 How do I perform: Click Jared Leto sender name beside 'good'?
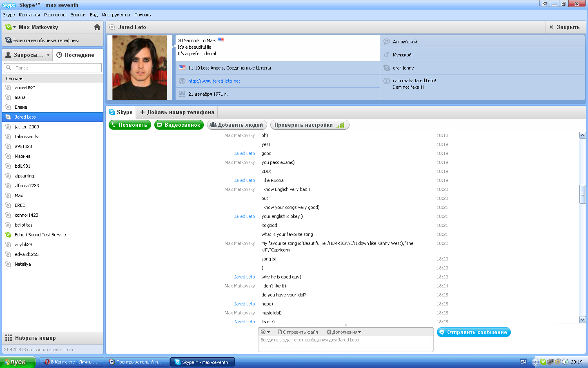[245, 153]
